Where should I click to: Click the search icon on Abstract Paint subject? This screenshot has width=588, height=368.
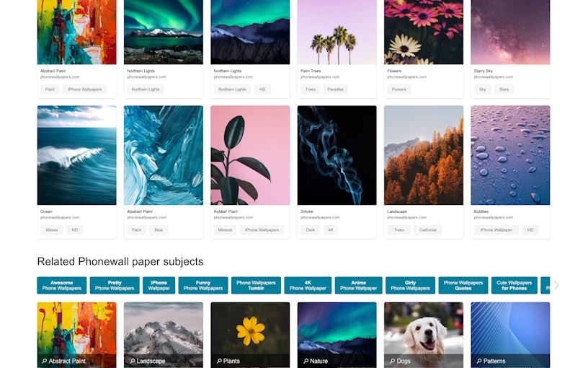[x=45, y=361]
